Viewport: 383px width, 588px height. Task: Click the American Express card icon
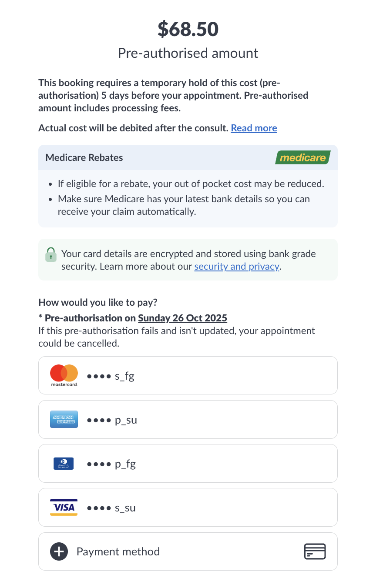(x=64, y=419)
